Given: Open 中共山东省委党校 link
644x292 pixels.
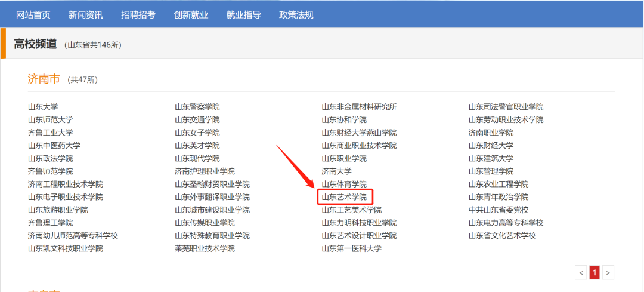Looking at the screenshot, I should [499, 210].
